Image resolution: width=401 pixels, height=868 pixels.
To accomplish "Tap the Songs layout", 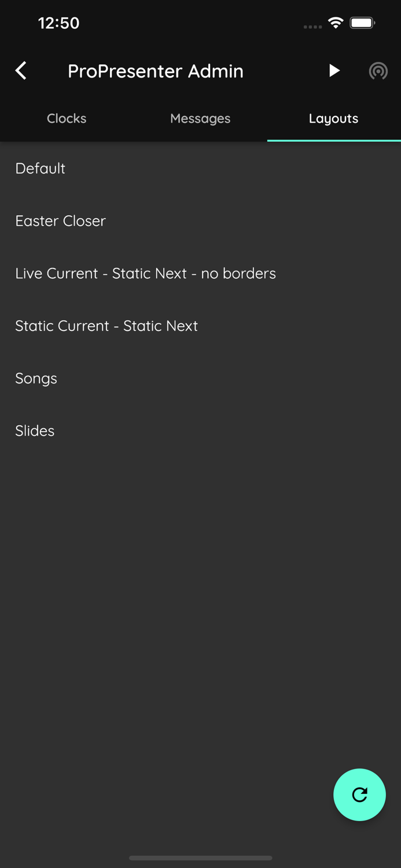I will (36, 378).
